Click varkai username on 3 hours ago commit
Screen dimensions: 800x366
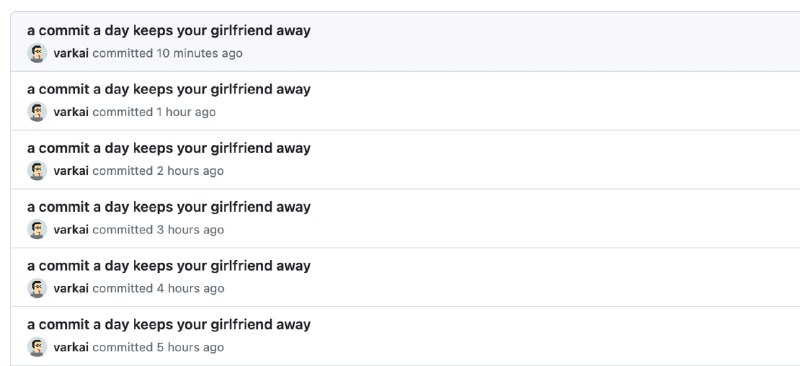[71, 230]
